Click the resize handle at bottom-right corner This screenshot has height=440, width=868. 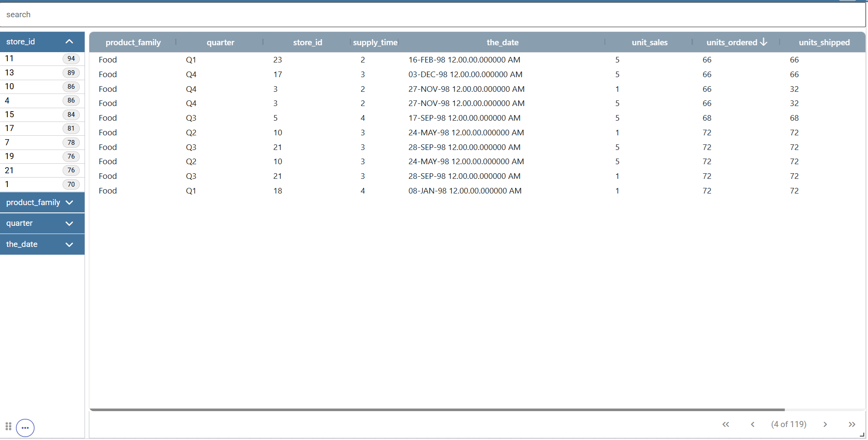point(862,435)
